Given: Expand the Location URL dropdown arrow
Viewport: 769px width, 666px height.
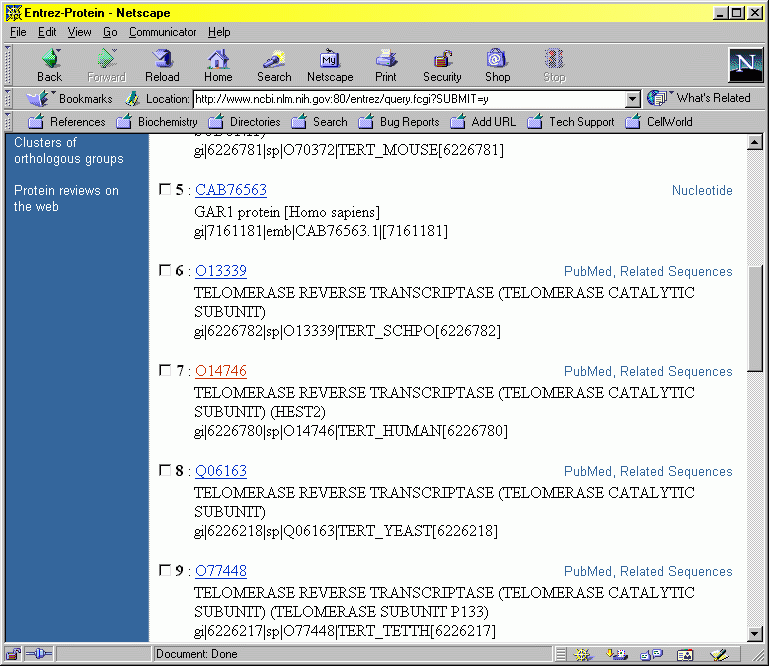Looking at the screenshot, I should [x=633, y=99].
